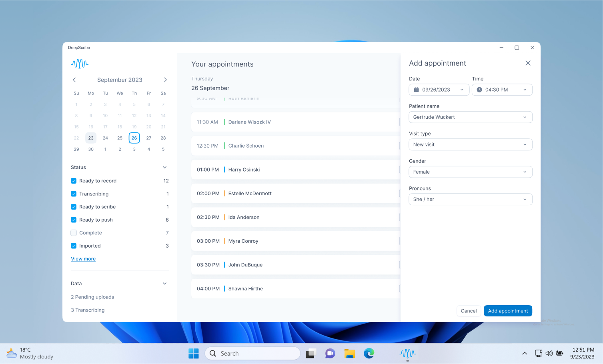Open Windows Start menu
The width and height of the screenshot is (603, 364).
[x=194, y=354]
